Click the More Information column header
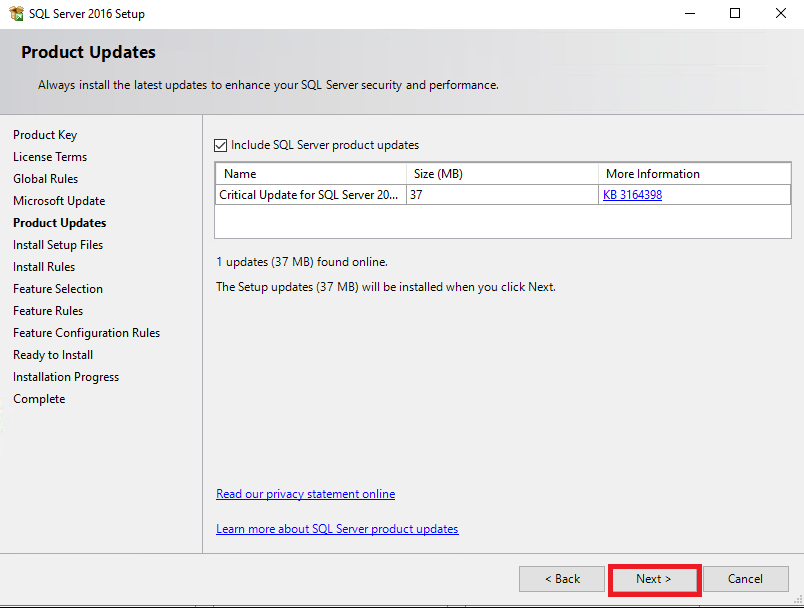The image size is (804, 608). [694, 174]
